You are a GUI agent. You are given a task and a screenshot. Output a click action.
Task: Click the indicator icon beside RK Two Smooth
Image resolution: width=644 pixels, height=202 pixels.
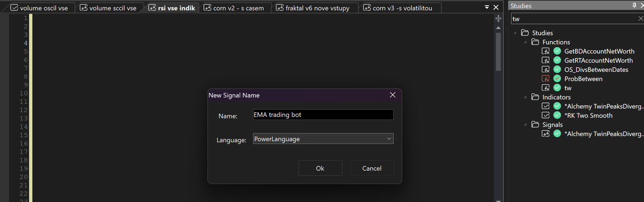click(546, 115)
